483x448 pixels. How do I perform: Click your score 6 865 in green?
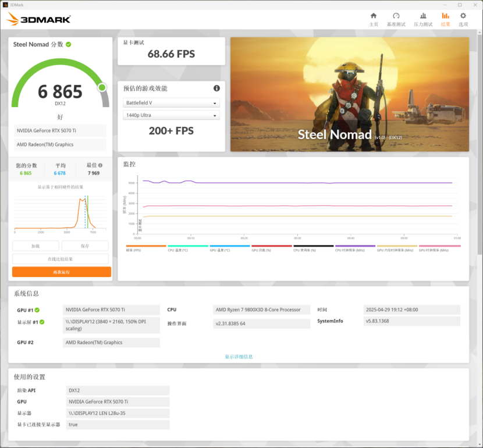pos(26,173)
